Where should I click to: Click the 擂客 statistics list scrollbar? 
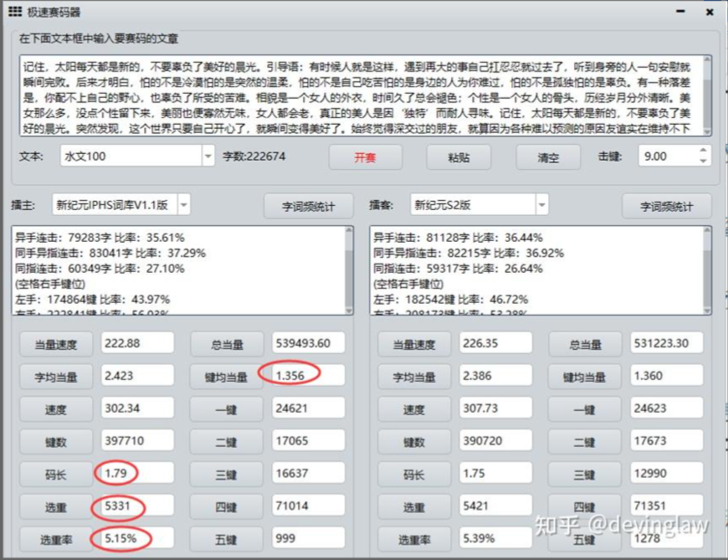tap(708, 270)
